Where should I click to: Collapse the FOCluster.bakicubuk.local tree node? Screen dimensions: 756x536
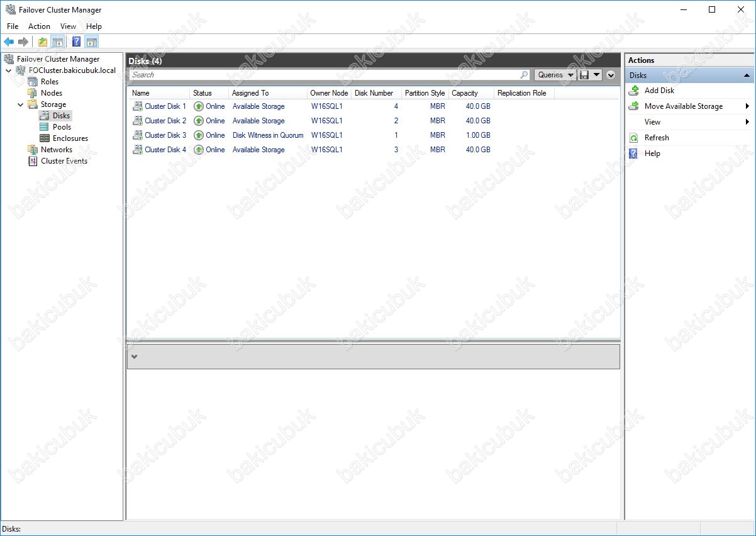coord(8,70)
